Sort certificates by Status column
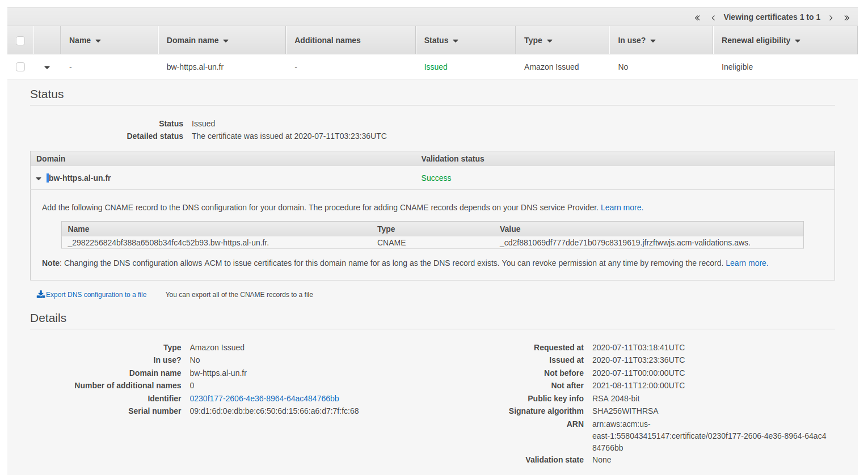This screenshot has height=475, width=868. tap(441, 41)
